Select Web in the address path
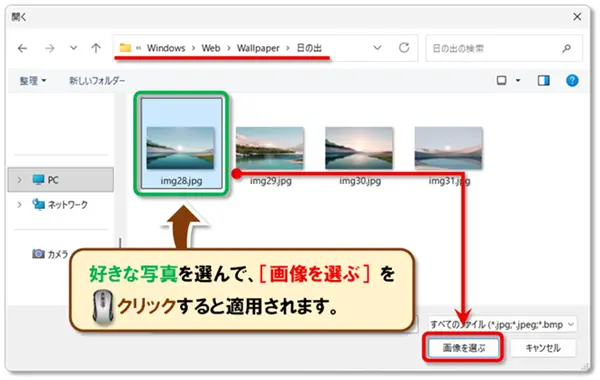The height and width of the screenshot is (380, 600). 211,48
